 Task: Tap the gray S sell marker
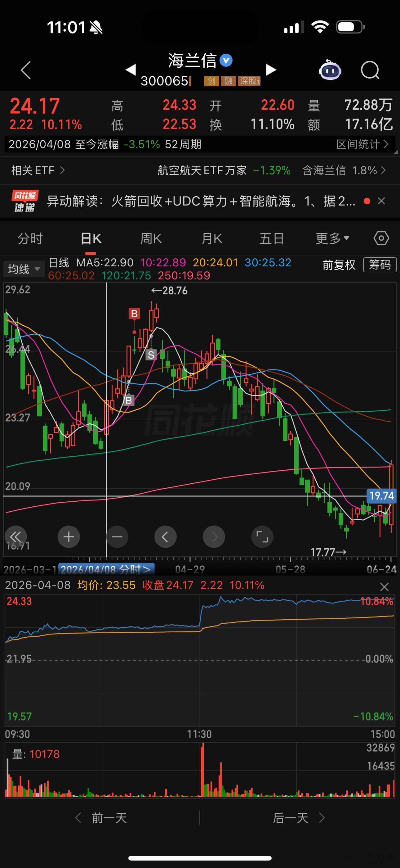click(151, 355)
